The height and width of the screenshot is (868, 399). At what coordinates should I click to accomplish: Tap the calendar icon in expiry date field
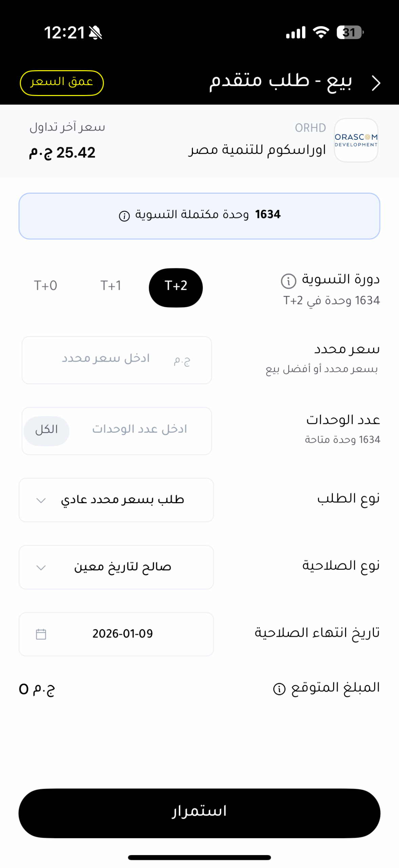[x=41, y=634]
